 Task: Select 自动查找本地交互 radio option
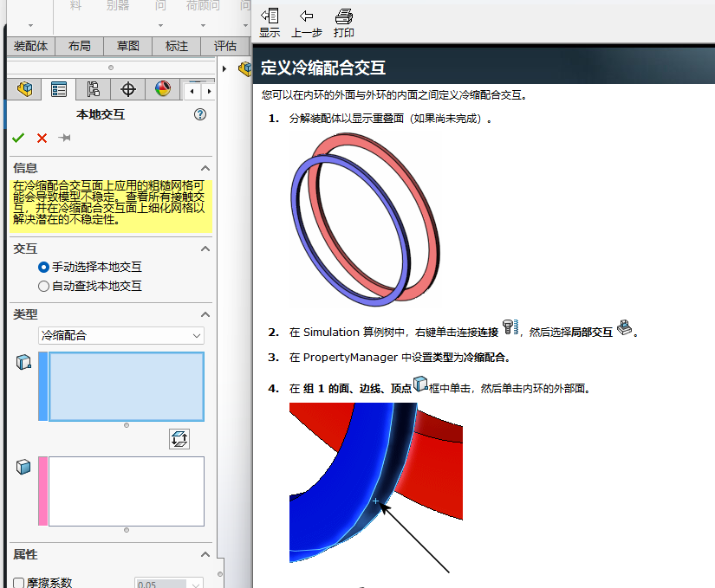pyautogui.click(x=44, y=286)
